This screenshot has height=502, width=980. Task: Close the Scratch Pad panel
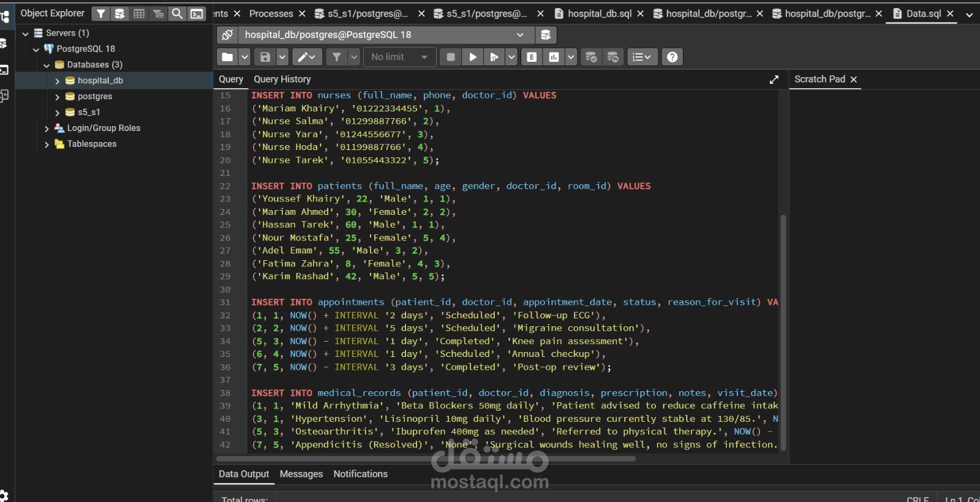pos(854,80)
